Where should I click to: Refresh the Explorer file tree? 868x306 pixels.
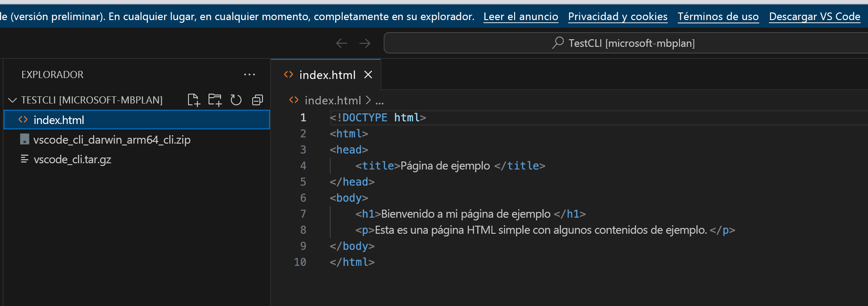click(236, 100)
